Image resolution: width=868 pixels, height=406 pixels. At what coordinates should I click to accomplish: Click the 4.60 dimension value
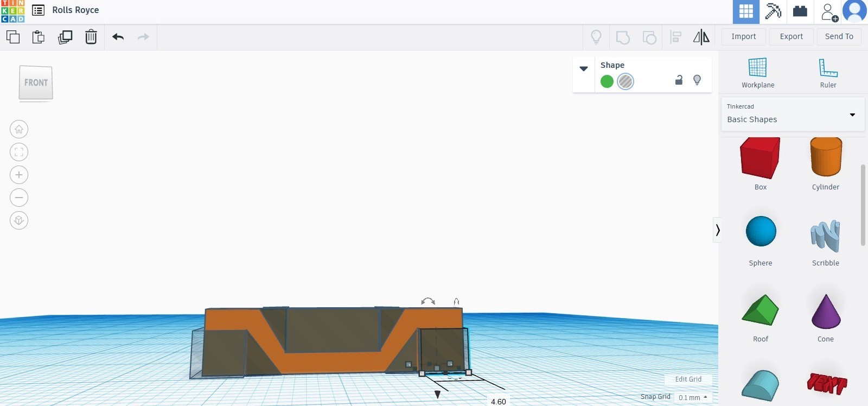click(498, 402)
